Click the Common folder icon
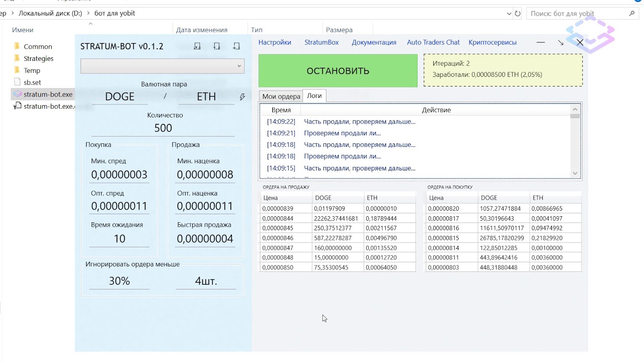This screenshot has height=362, width=644. click(17, 46)
